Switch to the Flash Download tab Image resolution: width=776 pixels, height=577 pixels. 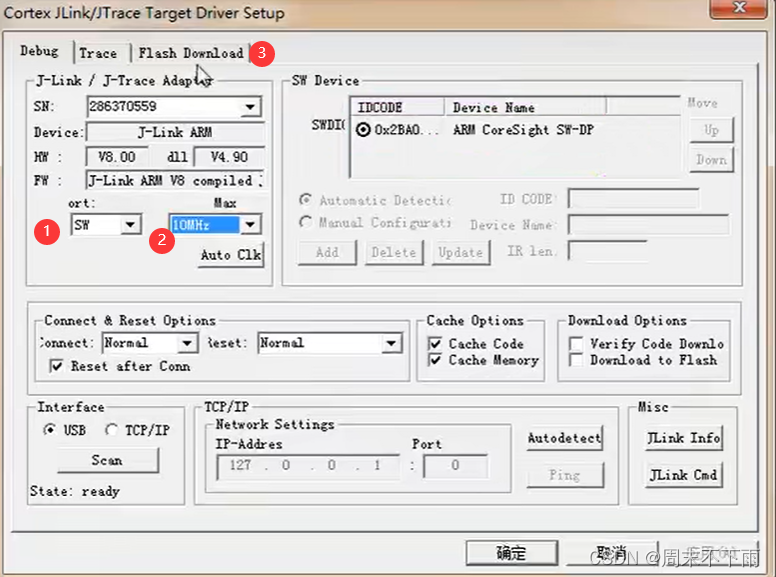(191, 53)
